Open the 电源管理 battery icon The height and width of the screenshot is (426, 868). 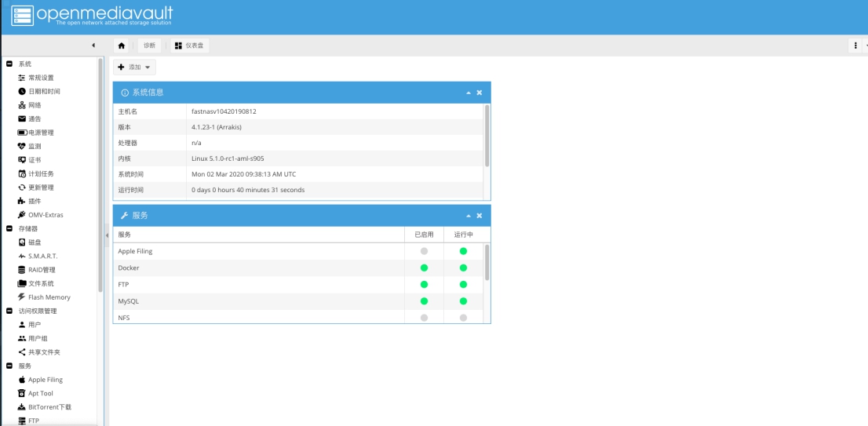[x=22, y=133]
